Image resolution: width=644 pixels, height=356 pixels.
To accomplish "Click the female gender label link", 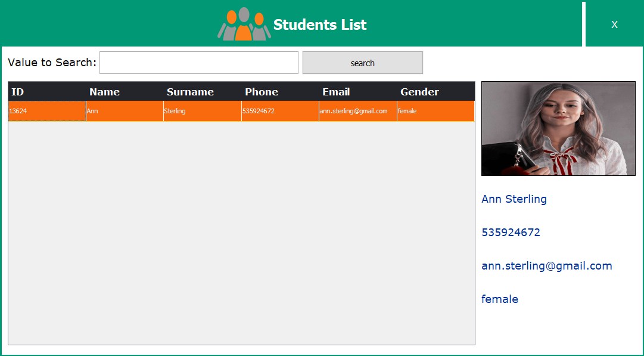I will tap(500, 299).
